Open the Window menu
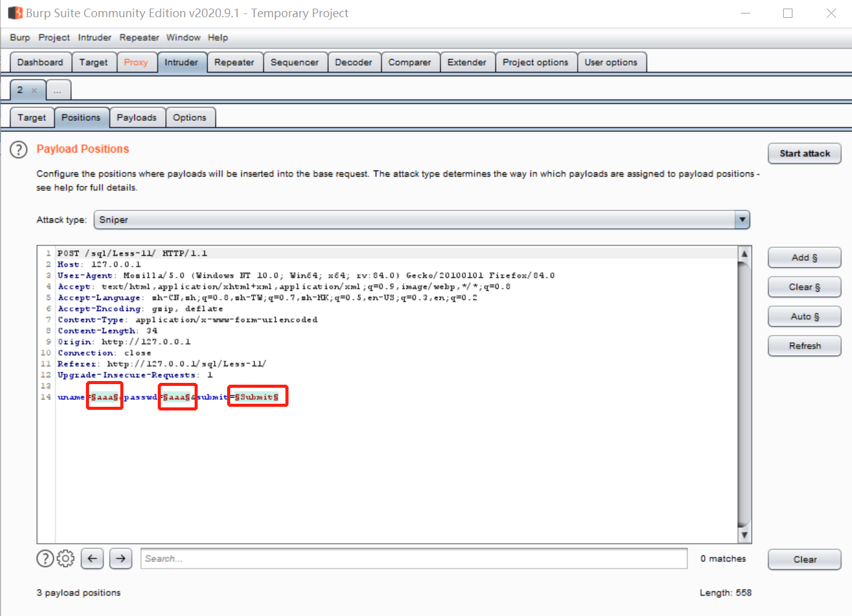The image size is (852, 616). (x=183, y=37)
